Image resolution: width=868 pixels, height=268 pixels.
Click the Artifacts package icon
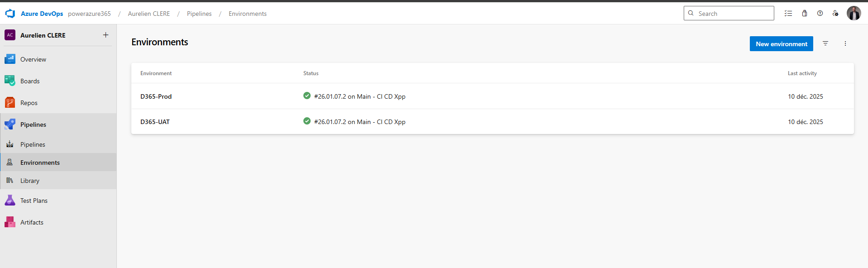[10, 222]
